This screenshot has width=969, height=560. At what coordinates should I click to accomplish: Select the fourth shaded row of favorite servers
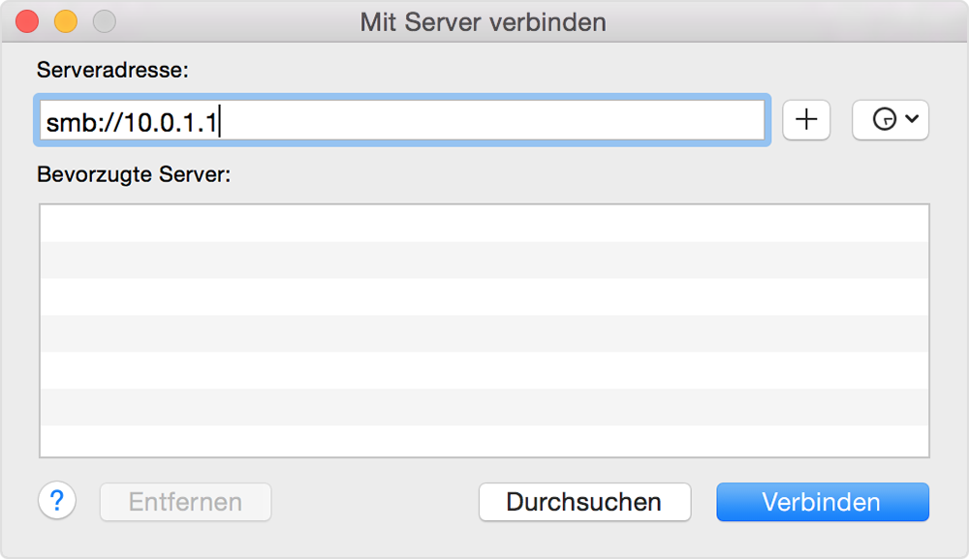tap(484, 334)
